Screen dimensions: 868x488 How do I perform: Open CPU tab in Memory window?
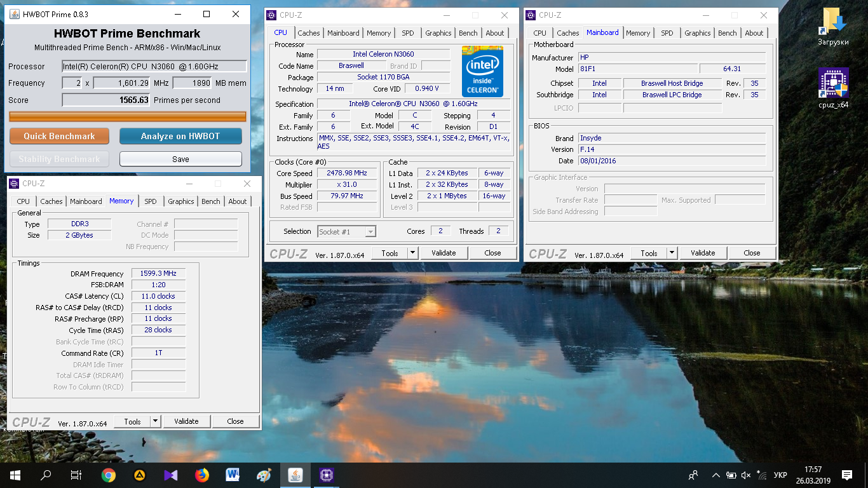[24, 201]
